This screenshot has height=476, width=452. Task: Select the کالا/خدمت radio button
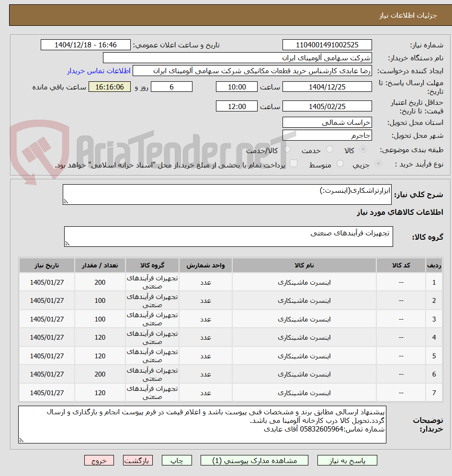click(287, 149)
